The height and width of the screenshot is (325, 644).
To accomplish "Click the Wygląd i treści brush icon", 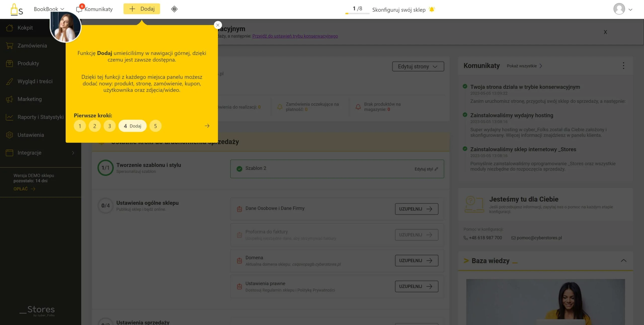I will (9, 81).
